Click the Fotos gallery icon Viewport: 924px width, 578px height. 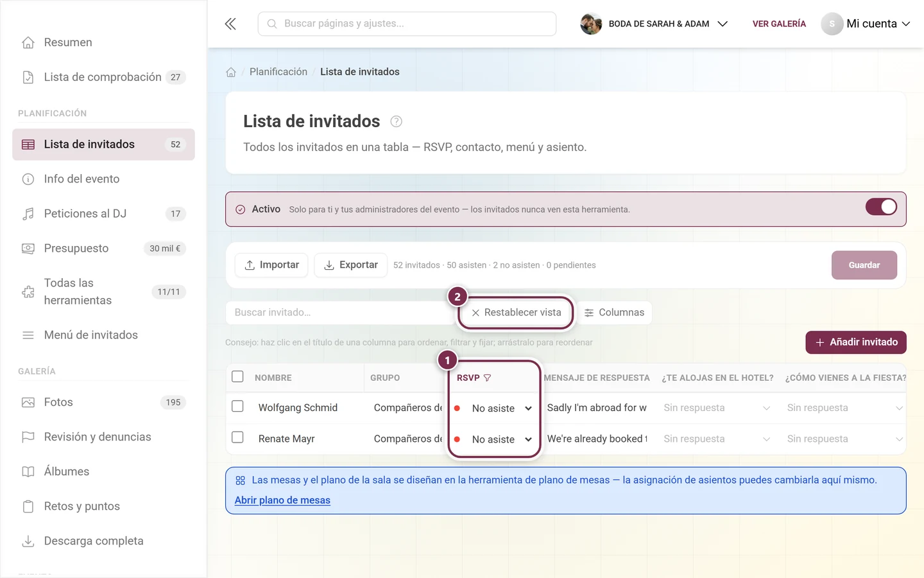click(28, 403)
